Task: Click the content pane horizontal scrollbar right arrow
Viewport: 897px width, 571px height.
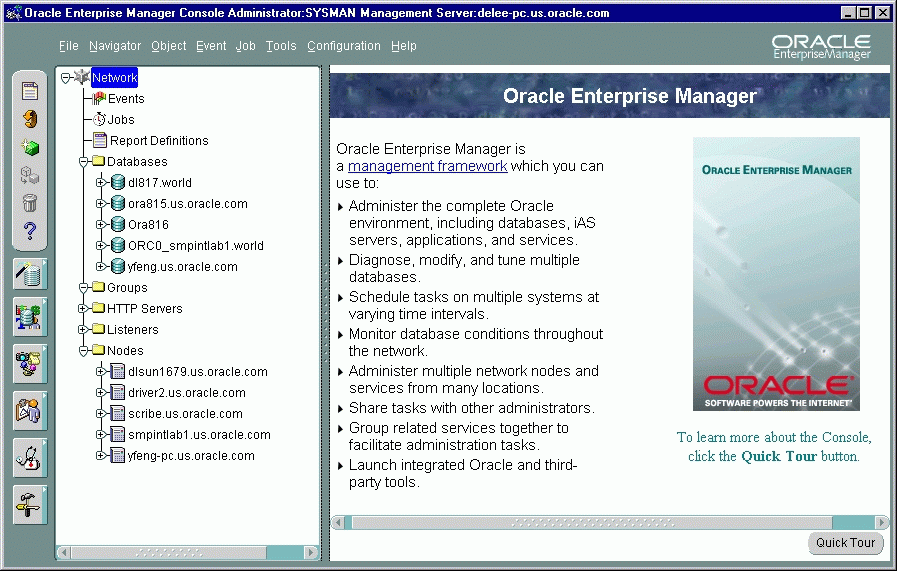Action: point(881,522)
